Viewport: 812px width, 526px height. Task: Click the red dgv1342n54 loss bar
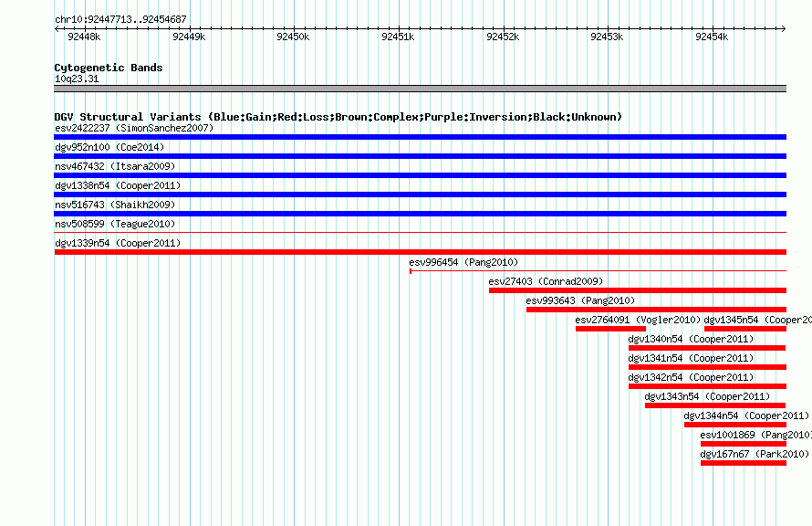point(707,386)
